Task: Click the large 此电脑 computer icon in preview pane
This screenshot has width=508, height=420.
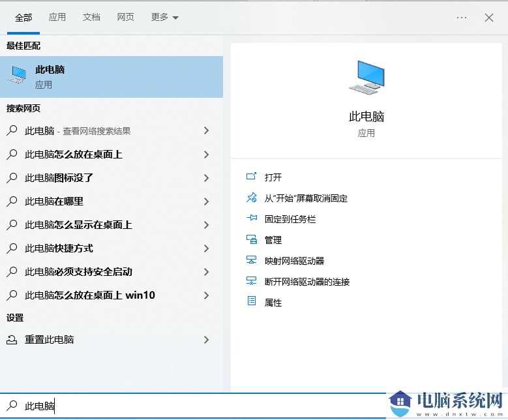Action: [x=366, y=77]
